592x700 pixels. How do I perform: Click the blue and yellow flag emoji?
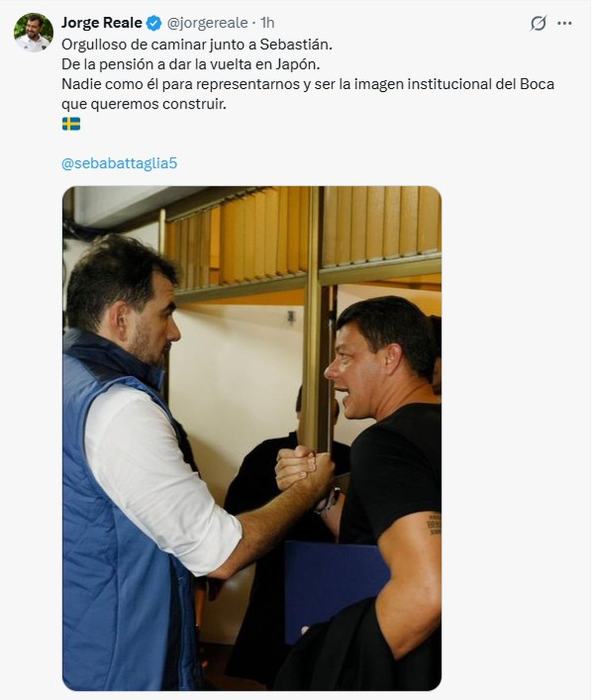(x=71, y=123)
